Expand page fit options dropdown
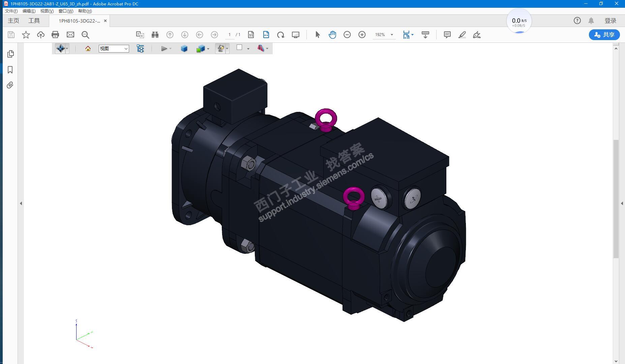The width and height of the screenshot is (625, 364). [x=412, y=35]
